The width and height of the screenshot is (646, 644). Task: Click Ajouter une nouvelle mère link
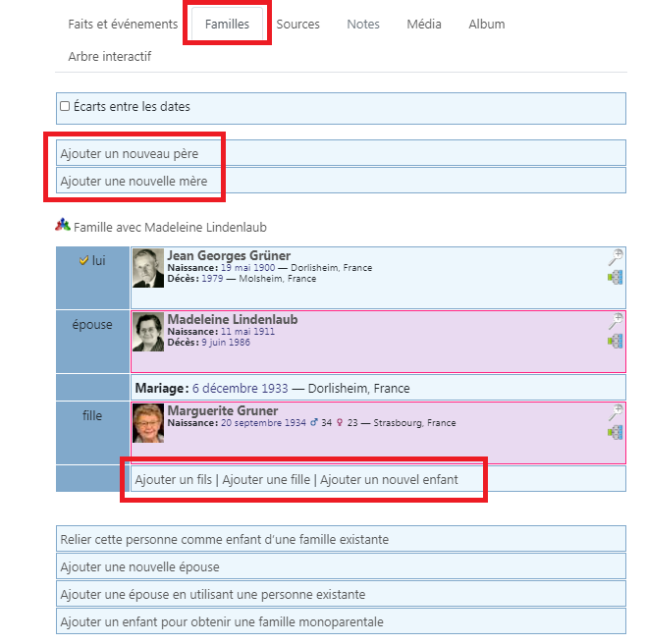tap(134, 182)
